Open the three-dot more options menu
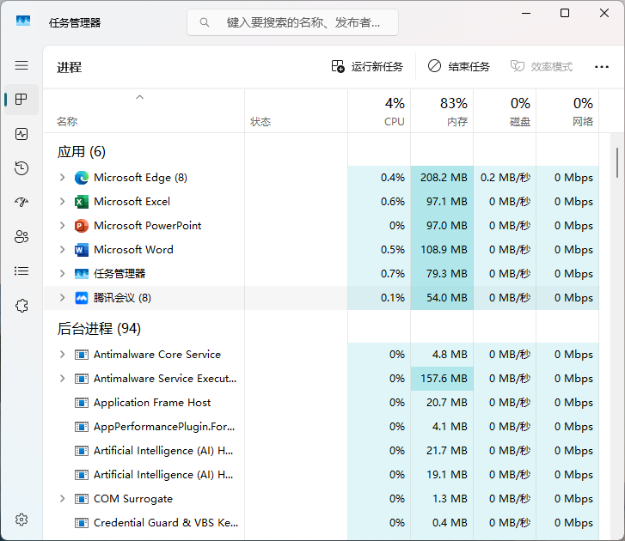Screen dimensions: 625x541 coord(601,67)
